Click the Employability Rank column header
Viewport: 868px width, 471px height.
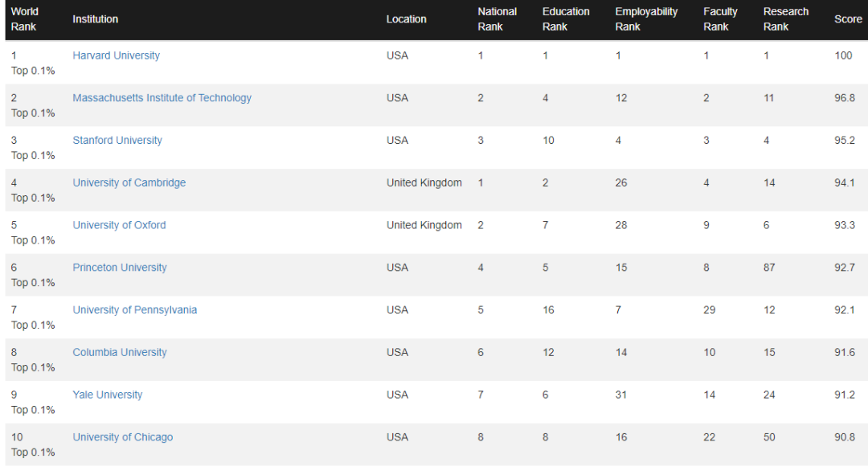coord(646,19)
